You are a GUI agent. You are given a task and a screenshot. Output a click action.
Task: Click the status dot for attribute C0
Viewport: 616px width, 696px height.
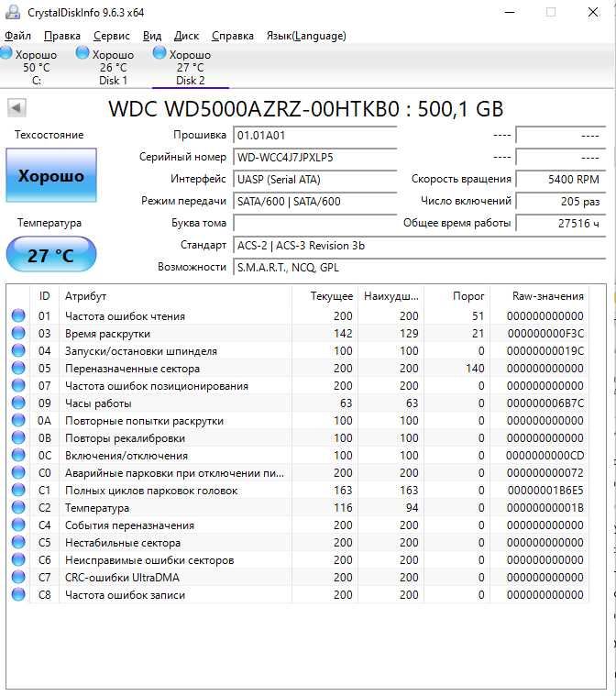pos(18,472)
